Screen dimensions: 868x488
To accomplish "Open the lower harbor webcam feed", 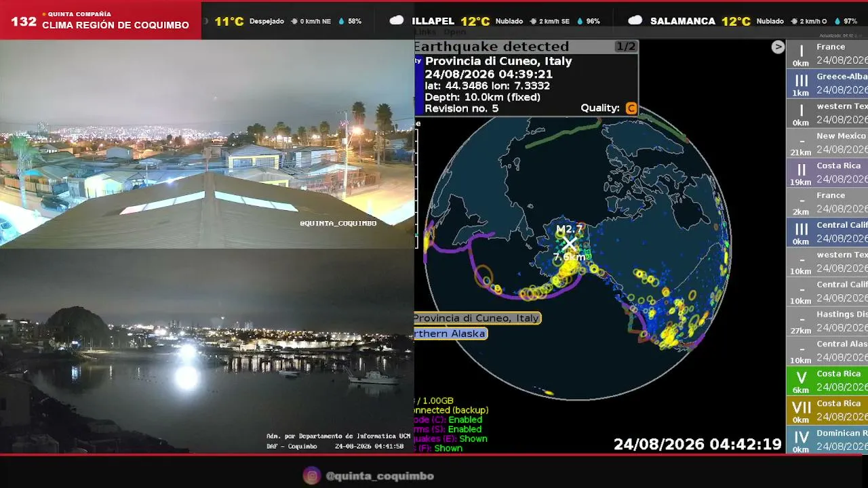I will (x=207, y=351).
